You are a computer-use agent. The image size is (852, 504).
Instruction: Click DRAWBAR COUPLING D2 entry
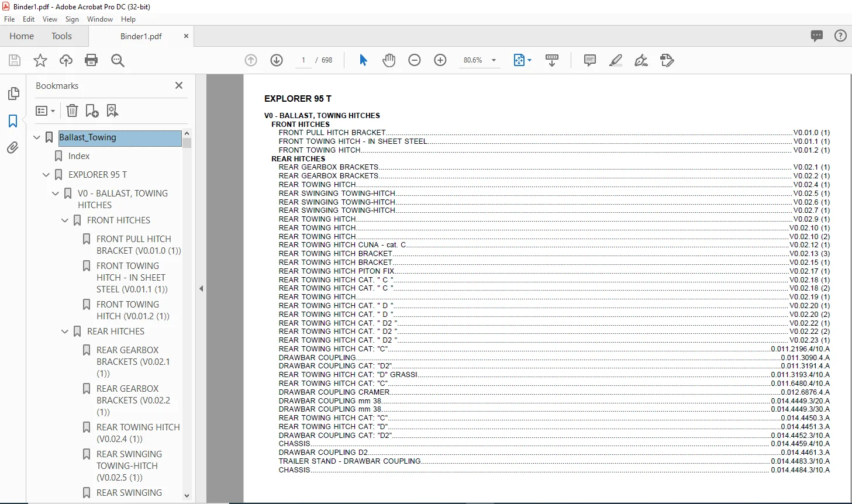tap(323, 453)
